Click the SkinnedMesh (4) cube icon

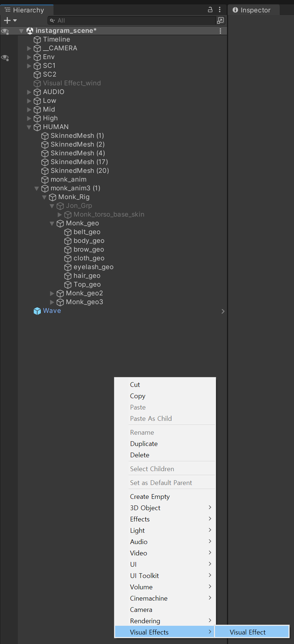(45, 153)
